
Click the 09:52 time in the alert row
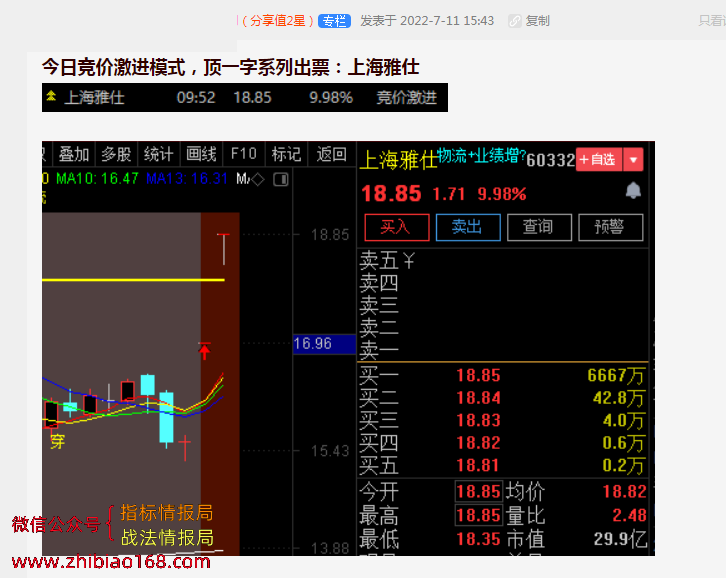[x=196, y=98]
